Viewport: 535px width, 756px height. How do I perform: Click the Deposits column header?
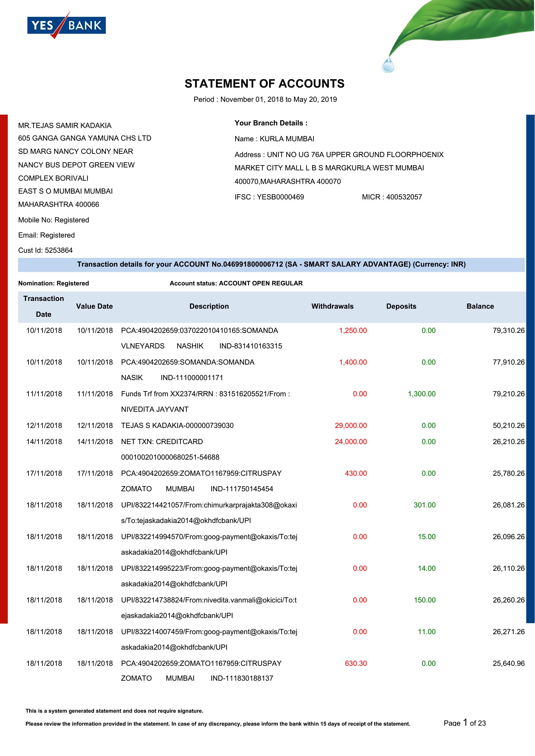point(401,306)
